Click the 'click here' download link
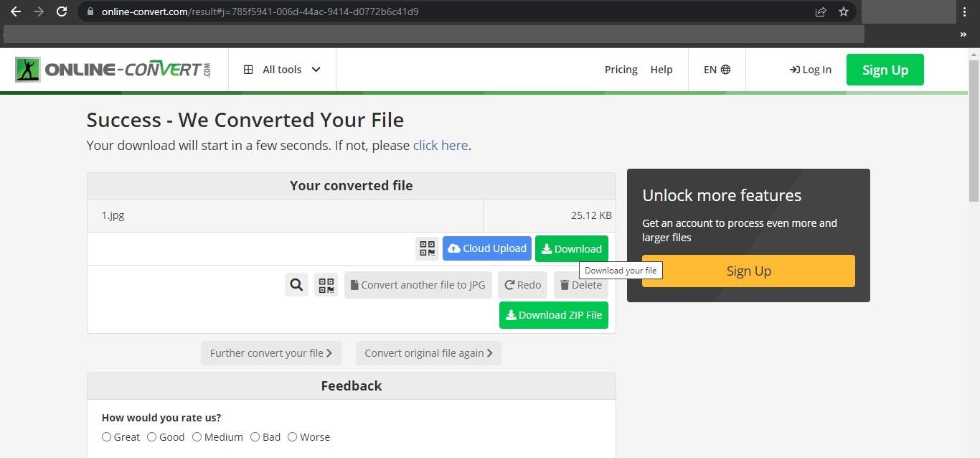Viewport: 980px width, 458px height. pos(440,145)
